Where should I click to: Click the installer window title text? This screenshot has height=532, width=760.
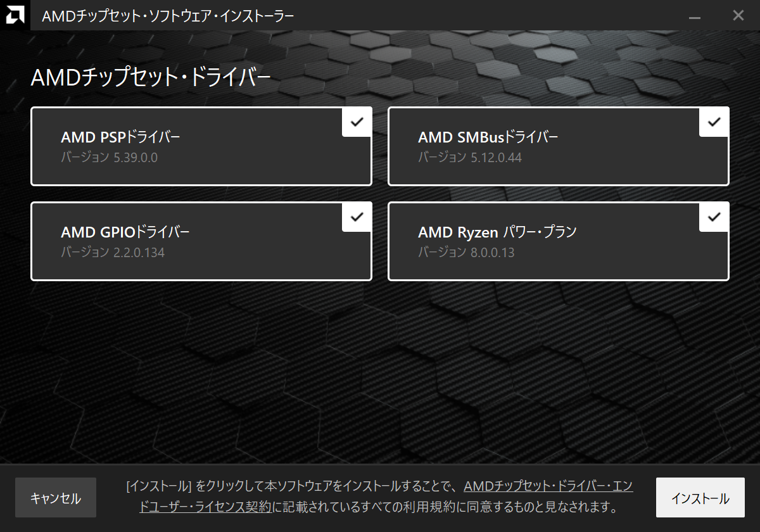tap(168, 16)
